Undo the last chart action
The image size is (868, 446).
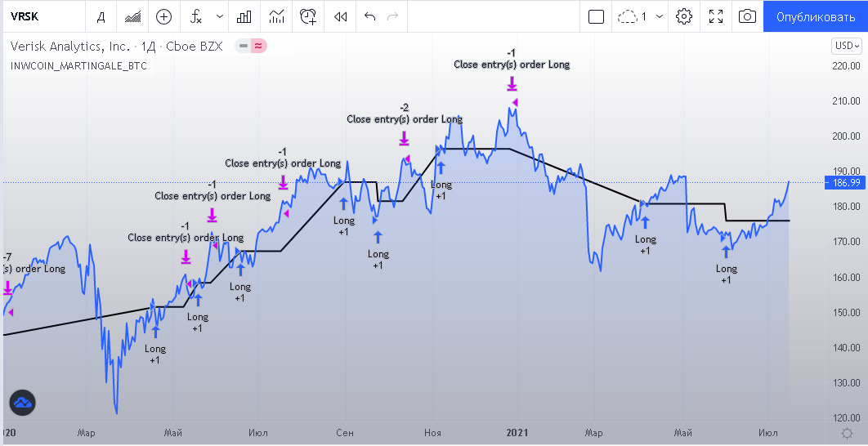click(369, 16)
